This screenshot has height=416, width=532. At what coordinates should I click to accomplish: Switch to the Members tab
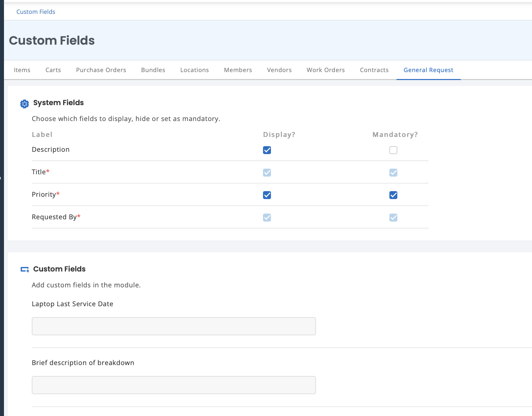(238, 70)
